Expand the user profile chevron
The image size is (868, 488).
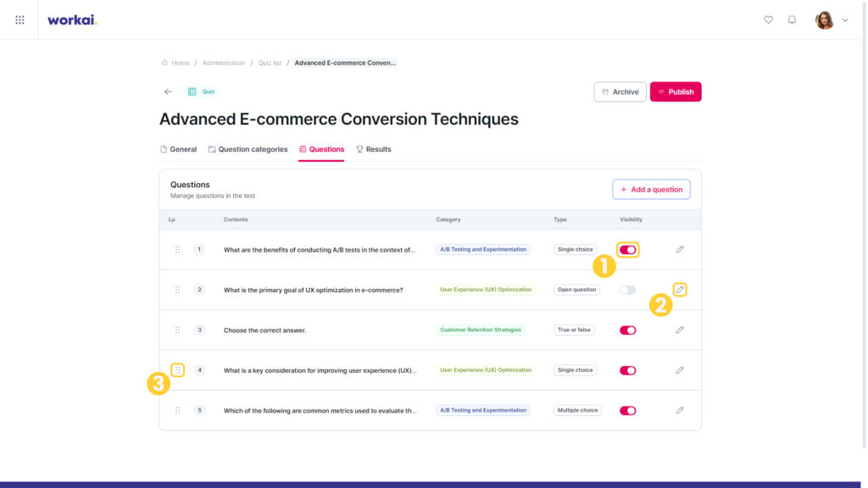pos(845,20)
